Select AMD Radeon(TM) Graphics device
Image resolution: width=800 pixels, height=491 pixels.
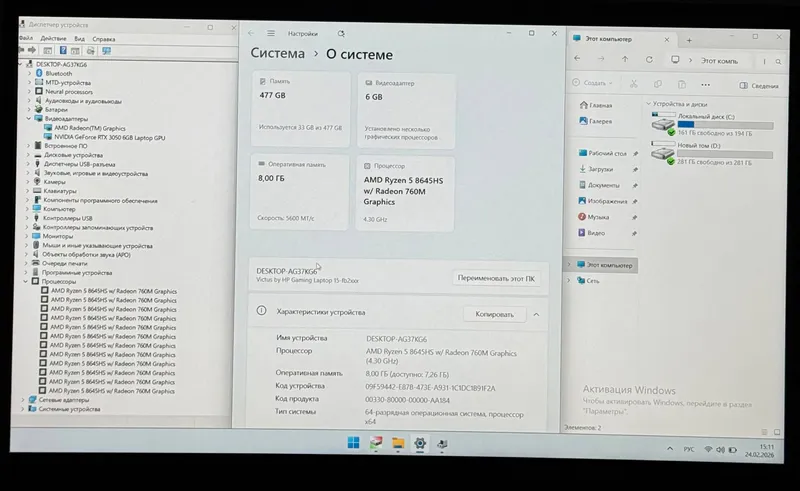pos(84,128)
